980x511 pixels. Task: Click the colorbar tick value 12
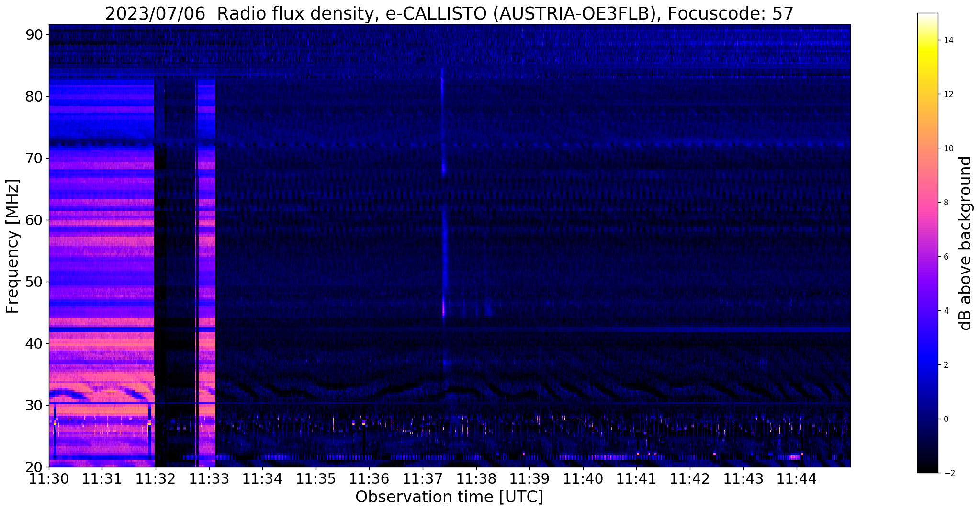point(948,94)
